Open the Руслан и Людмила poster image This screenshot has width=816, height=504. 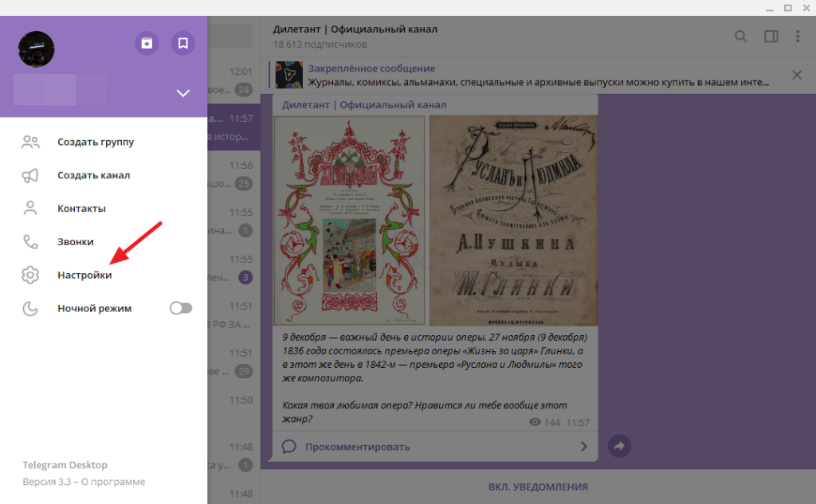(513, 216)
